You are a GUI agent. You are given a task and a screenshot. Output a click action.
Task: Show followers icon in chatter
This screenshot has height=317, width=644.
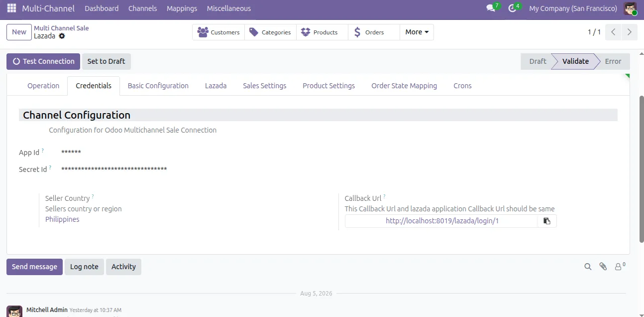(x=620, y=267)
